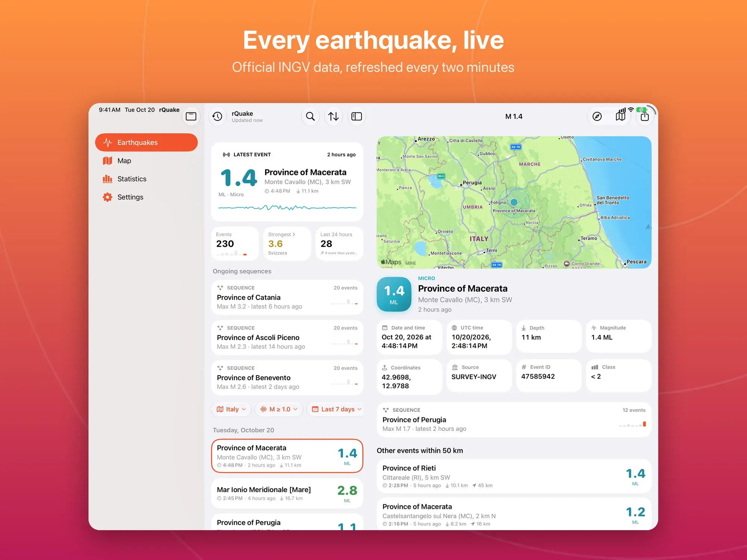Open the Events 230 stat card
This screenshot has width=747, height=560.
(x=235, y=243)
